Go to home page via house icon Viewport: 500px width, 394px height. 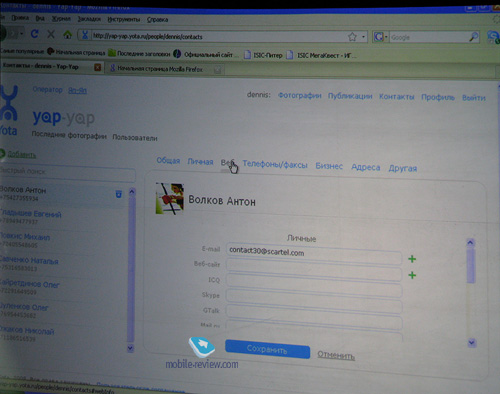pyautogui.click(x=68, y=34)
